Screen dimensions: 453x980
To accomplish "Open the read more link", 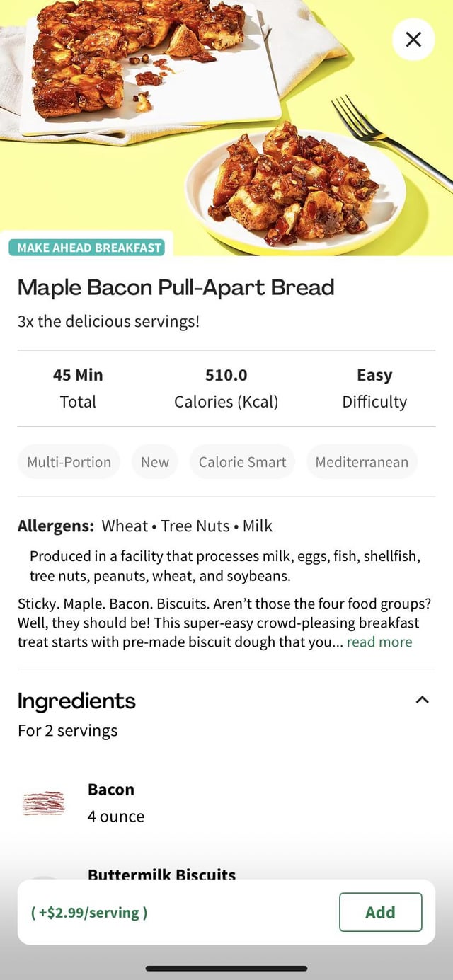I will (379, 642).
